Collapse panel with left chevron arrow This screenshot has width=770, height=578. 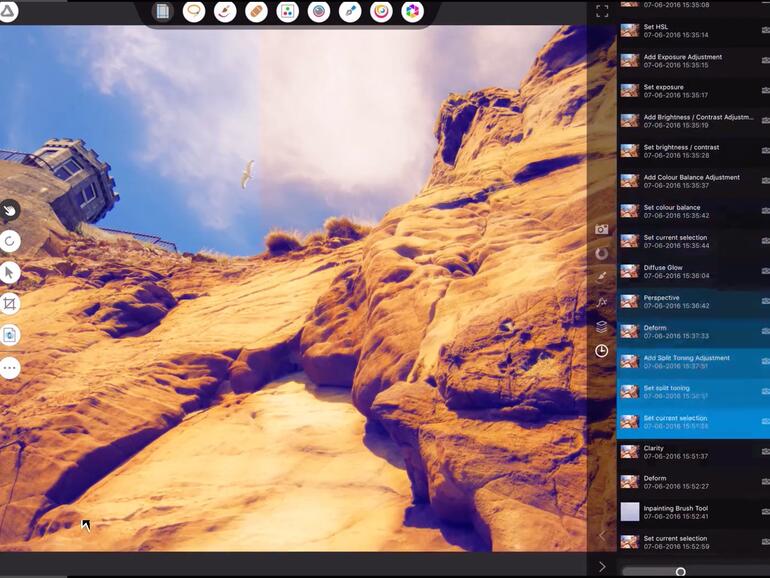[x=602, y=536]
